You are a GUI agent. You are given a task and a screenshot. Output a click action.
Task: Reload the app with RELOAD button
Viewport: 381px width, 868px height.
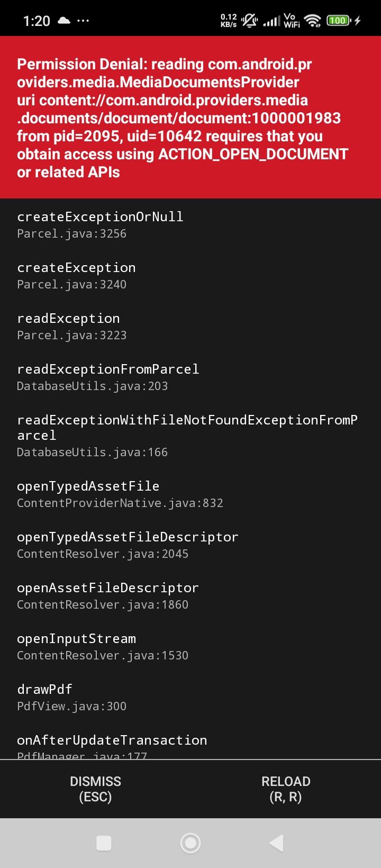tap(286, 789)
